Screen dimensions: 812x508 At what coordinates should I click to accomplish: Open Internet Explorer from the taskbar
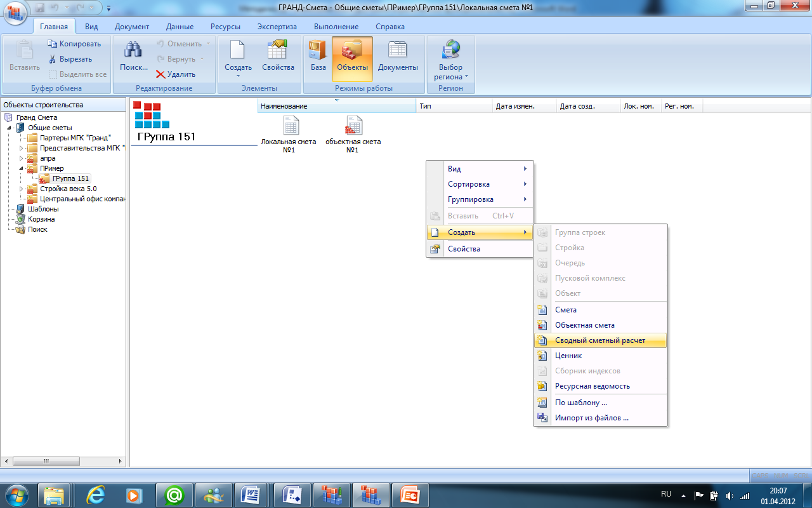pyautogui.click(x=96, y=494)
